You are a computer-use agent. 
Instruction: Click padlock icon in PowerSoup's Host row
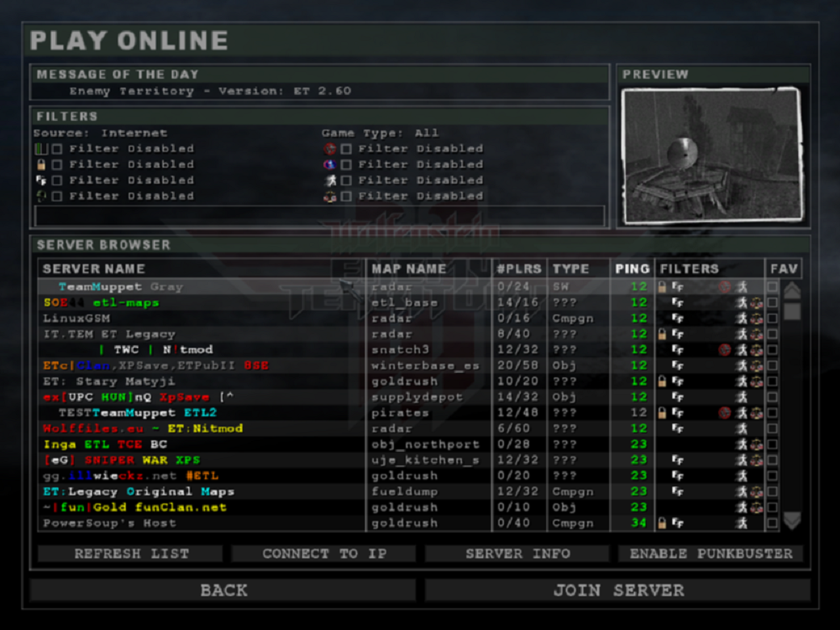(x=662, y=522)
